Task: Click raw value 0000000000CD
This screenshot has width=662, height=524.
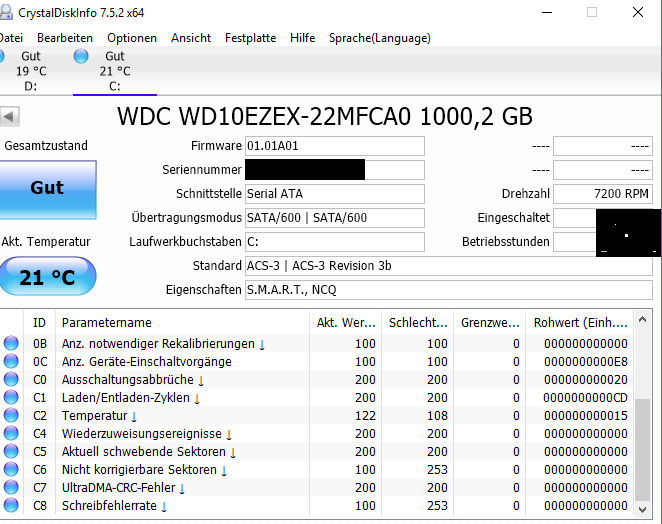Action: click(586, 398)
